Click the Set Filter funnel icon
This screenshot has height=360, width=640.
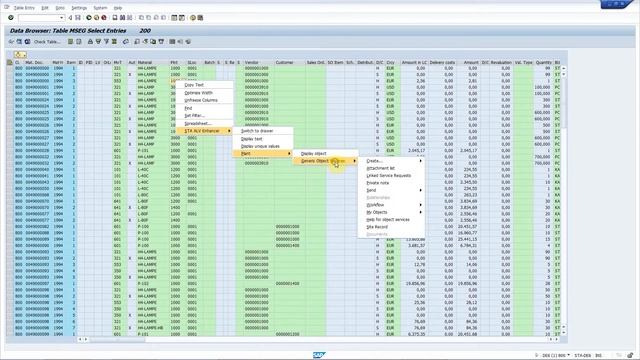pos(106,42)
